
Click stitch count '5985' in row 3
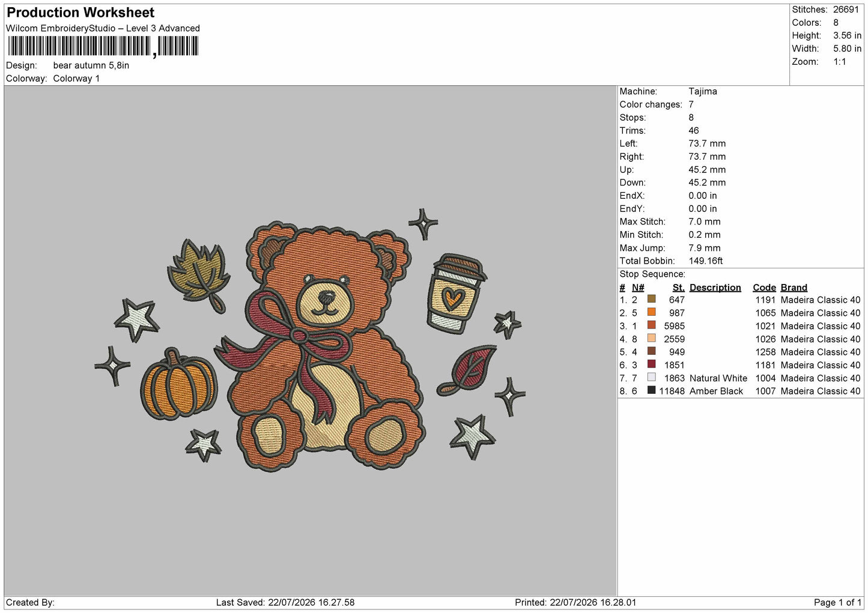click(675, 326)
